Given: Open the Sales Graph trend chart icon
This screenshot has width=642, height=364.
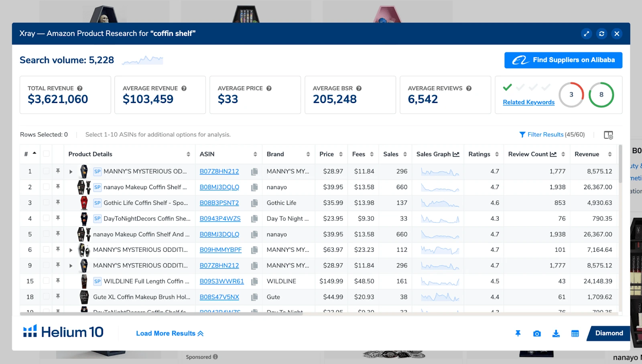Looking at the screenshot, I should (x=457, y=154).
